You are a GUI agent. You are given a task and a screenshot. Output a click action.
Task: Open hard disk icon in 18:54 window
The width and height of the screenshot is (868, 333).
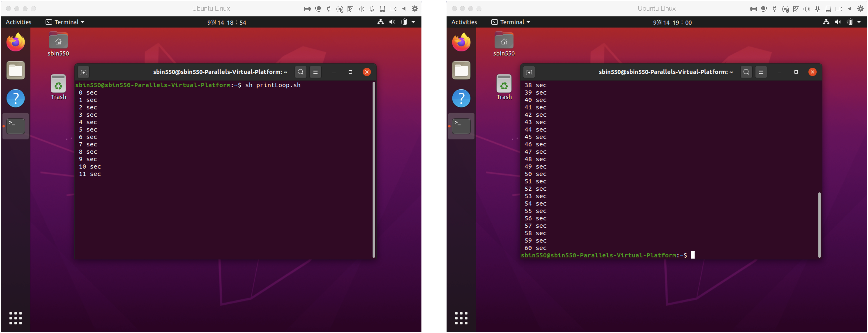click(x=382, y=9)
